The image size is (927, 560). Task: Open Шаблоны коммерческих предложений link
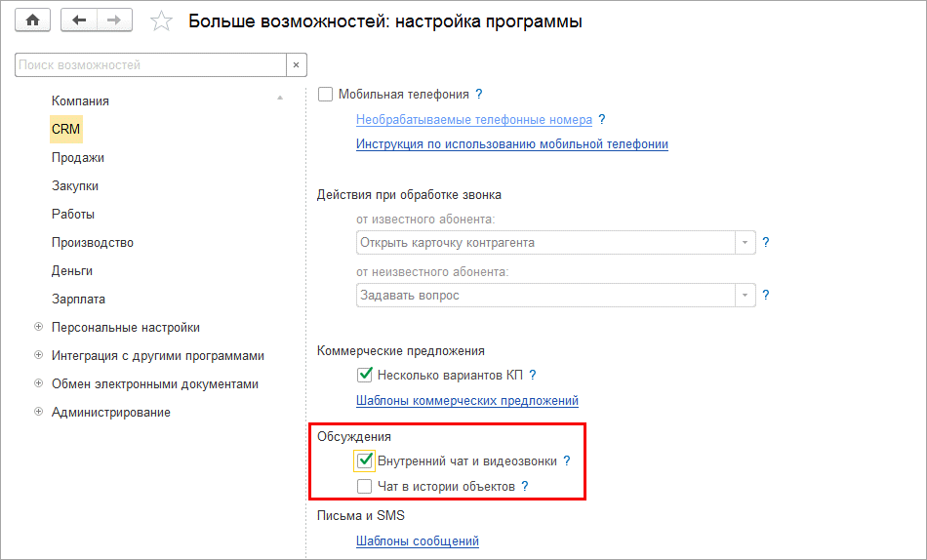click(467, 400)
